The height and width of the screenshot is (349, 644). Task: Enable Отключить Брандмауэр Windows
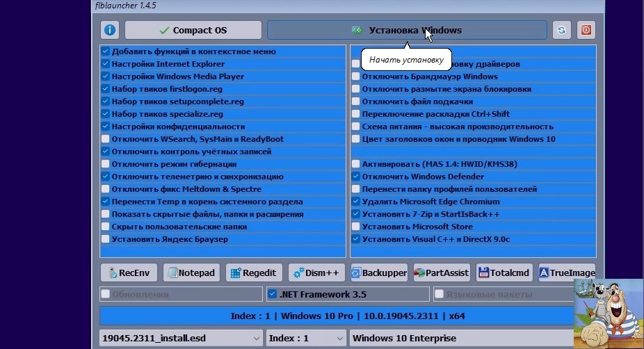355,76
